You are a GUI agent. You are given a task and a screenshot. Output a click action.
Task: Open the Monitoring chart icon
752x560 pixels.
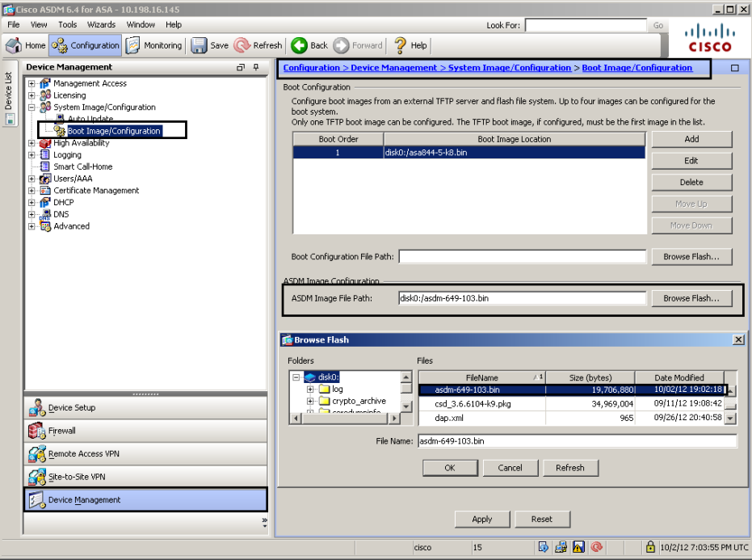132,45
